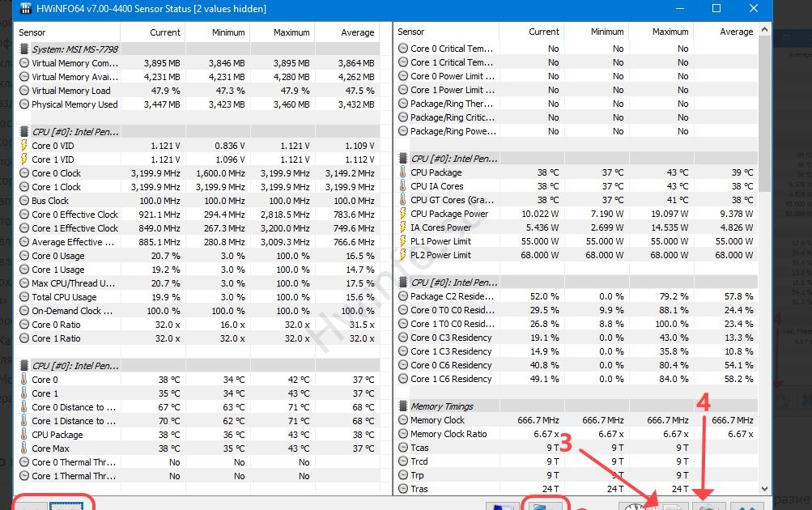Select the Core 1 C3 Residency row
The width and height of the screenshot is (812, 510).
click(577, 351)
